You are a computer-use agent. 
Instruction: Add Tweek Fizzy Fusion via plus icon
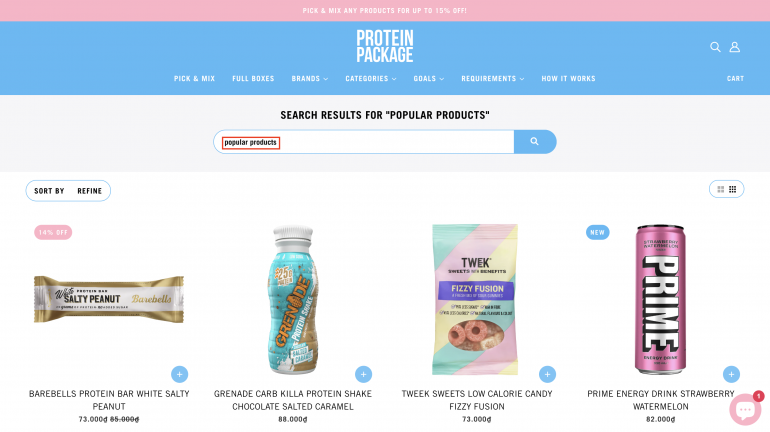[x=548, y=374]
